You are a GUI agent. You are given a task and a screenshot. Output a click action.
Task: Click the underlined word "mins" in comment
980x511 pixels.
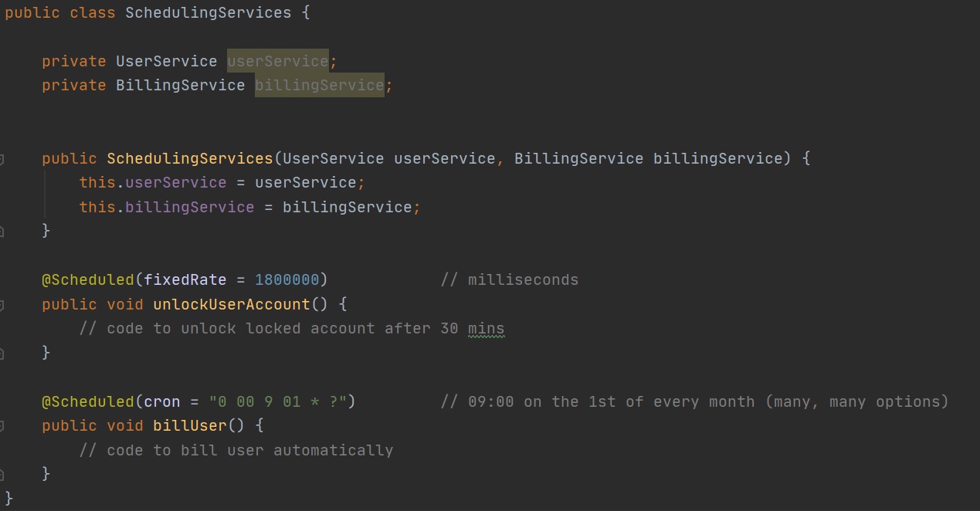point(486,328)
